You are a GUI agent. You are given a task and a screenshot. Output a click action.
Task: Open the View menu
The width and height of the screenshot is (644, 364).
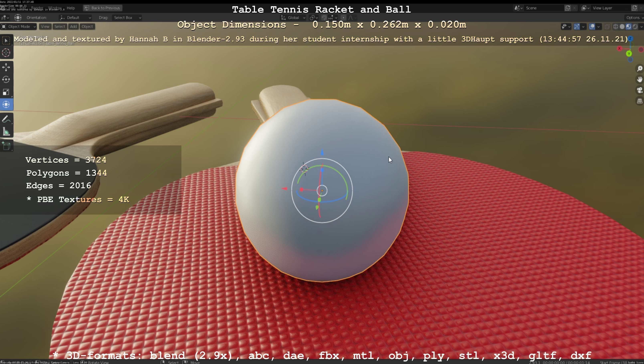click(x=45, y=27)
